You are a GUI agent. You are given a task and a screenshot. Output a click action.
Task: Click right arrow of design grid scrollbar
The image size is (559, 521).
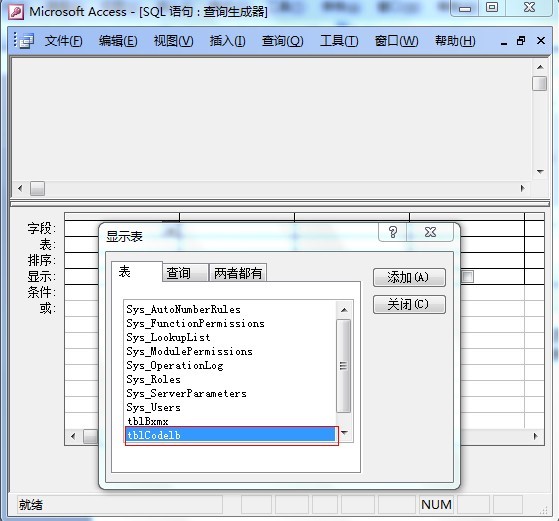click(535, 436)
